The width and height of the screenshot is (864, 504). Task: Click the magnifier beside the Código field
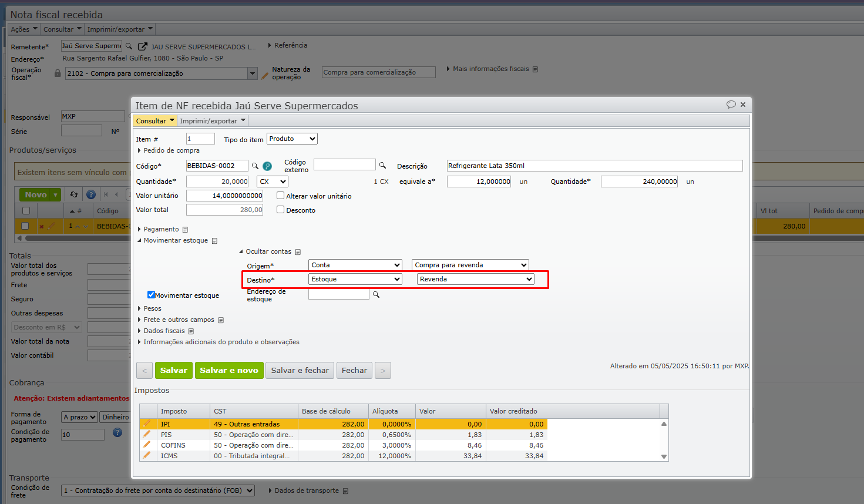click(255, 166)
